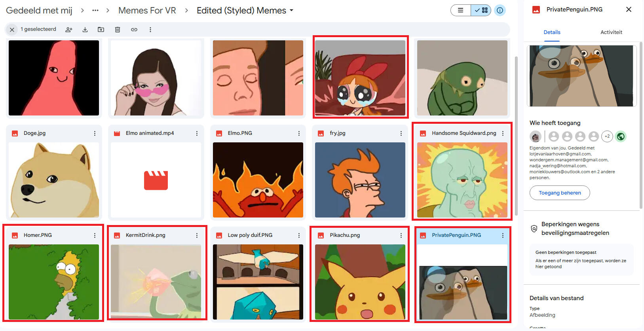Show the +2 additional people with access
The height and width of the screenshot is (331, 644).
click(x=607, y=136)
